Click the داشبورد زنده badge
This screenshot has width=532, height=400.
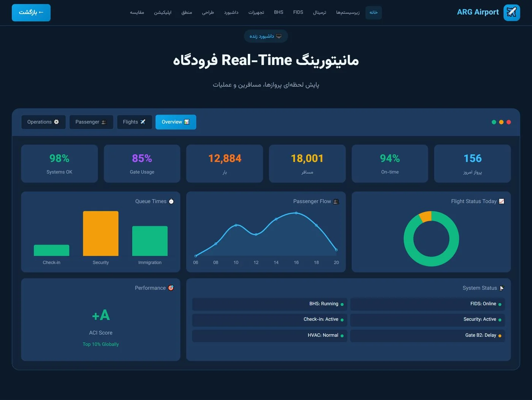[266, 36]
